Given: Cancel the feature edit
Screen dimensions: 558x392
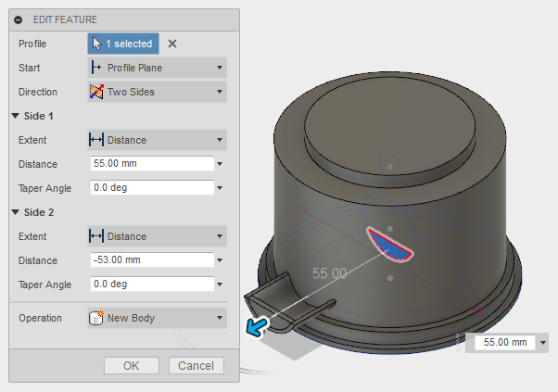Looking at the screenshot, I should (197, 366).
